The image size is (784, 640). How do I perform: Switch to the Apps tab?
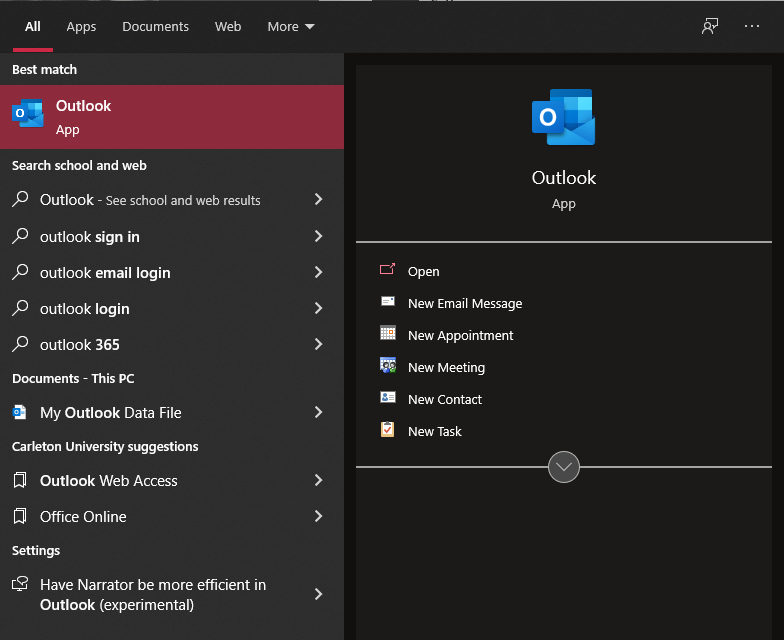click(x=81, y=27)
